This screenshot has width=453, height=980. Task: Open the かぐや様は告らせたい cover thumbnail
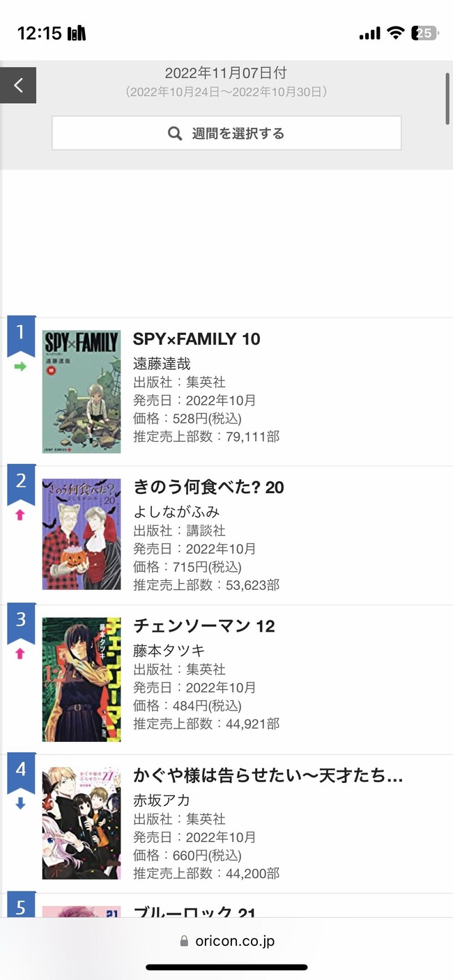click(x=82, y=823)
